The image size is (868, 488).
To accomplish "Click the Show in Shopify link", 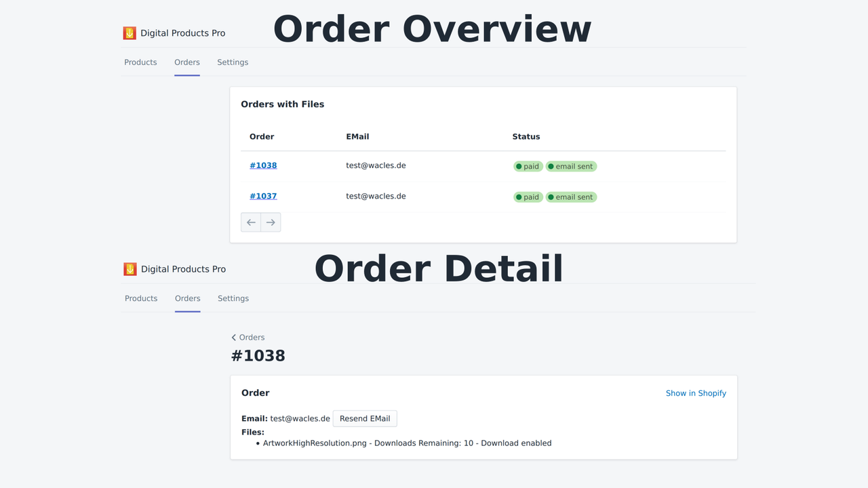I will [696, 393].
